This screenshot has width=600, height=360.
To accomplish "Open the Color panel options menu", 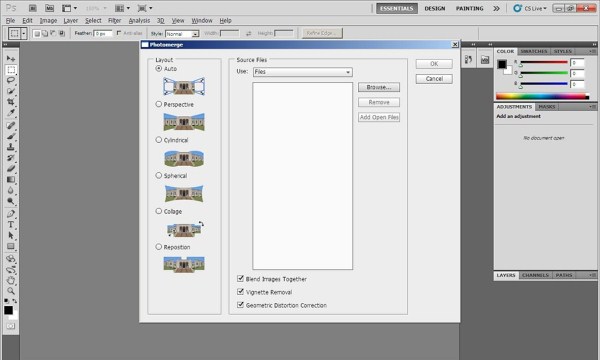I will (x=593, y=51).
